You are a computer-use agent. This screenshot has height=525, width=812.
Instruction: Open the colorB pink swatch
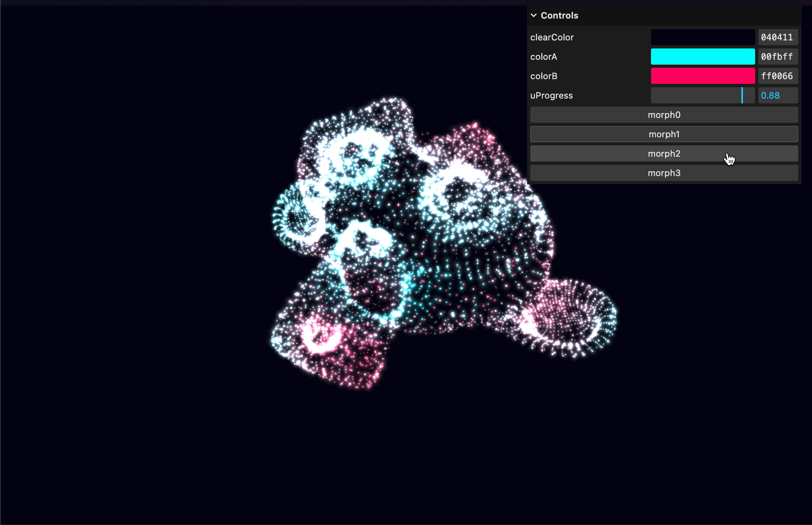[703, 76]
